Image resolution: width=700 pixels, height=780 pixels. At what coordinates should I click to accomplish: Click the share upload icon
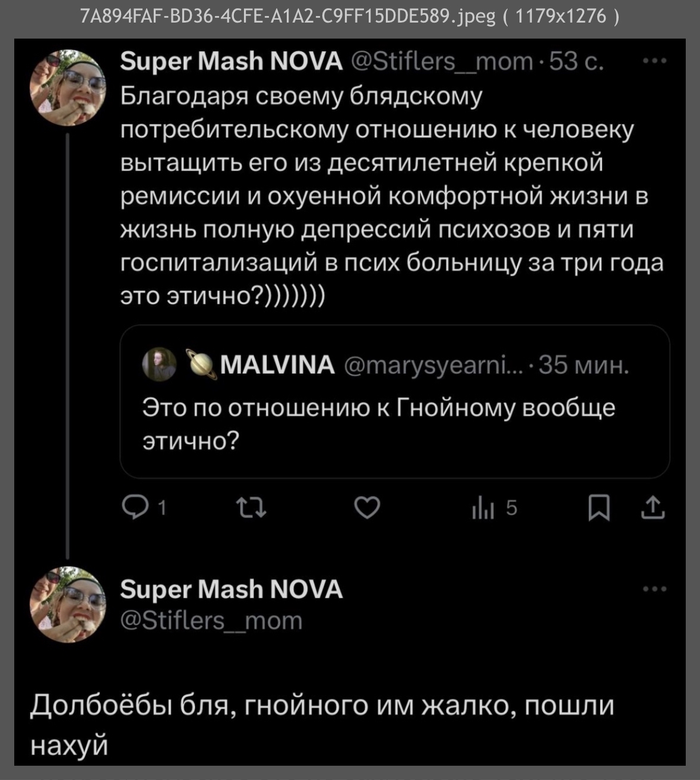653,509
